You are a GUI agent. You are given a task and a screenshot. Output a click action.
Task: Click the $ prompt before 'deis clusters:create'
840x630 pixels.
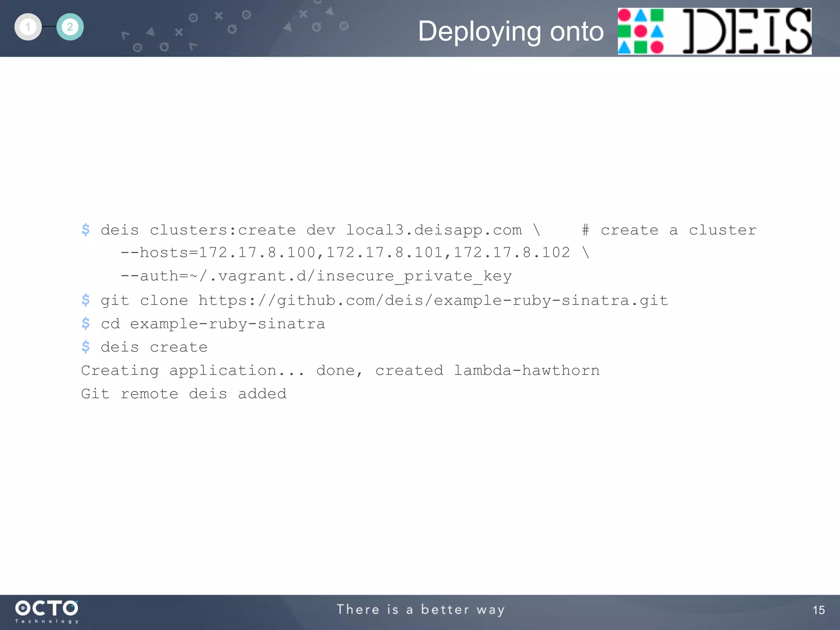[x=85, y=230]
